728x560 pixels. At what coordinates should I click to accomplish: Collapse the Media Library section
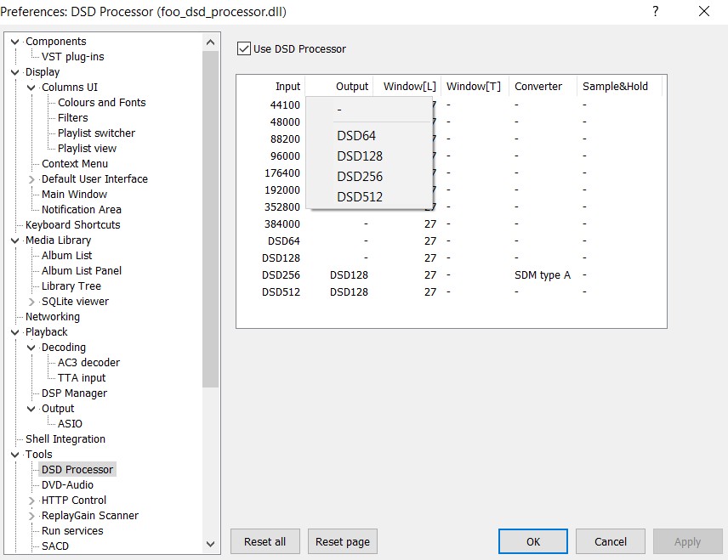16,240
